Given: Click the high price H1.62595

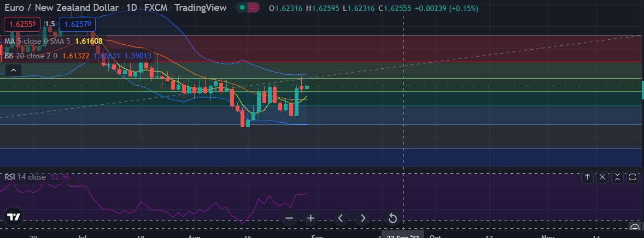Looking at the screenshot, I should tap(323, 8).
